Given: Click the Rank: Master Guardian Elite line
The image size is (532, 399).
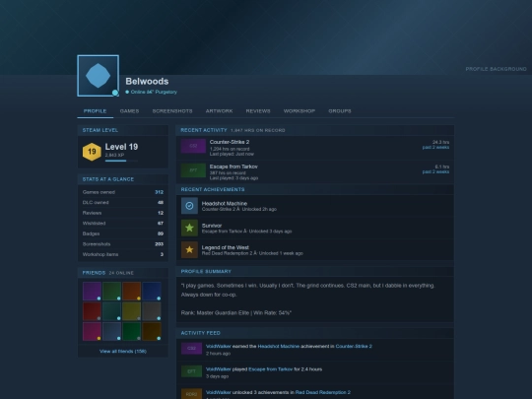Looking at the screenshot, I should pyautogui.click(x=236, y=313).
